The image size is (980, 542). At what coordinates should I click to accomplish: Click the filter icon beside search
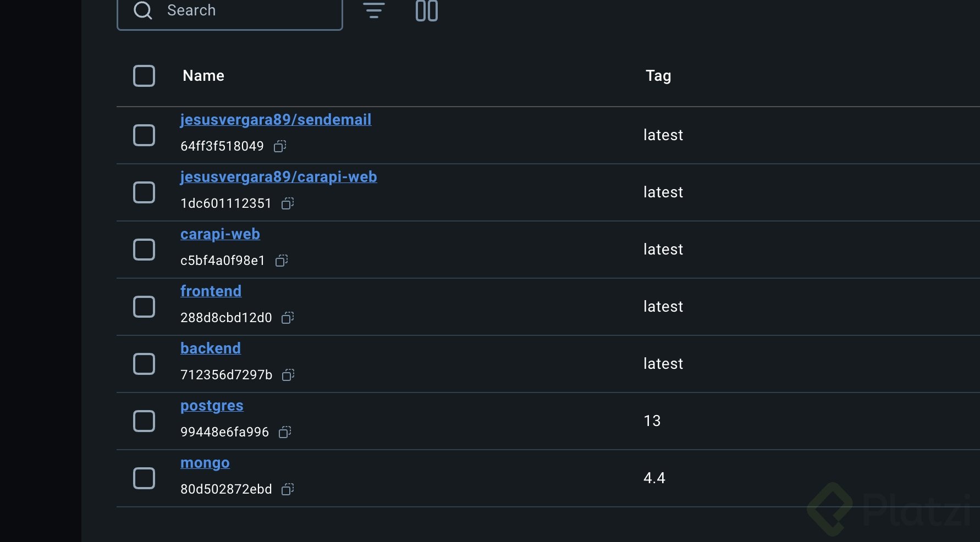point(374,10)
